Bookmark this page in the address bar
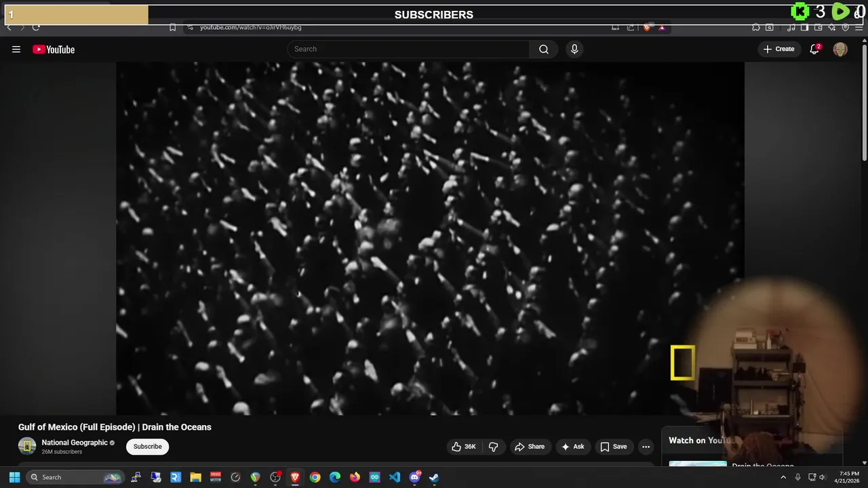The width and height of the screenshot is (868, 488). (172, 27)
